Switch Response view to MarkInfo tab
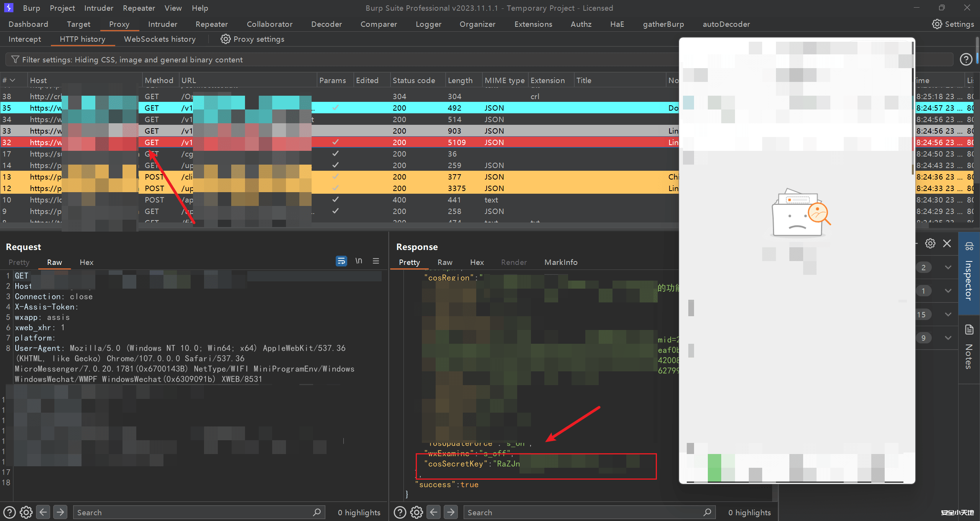The width and height of the screenshot is (980, 521). [561, 262]
